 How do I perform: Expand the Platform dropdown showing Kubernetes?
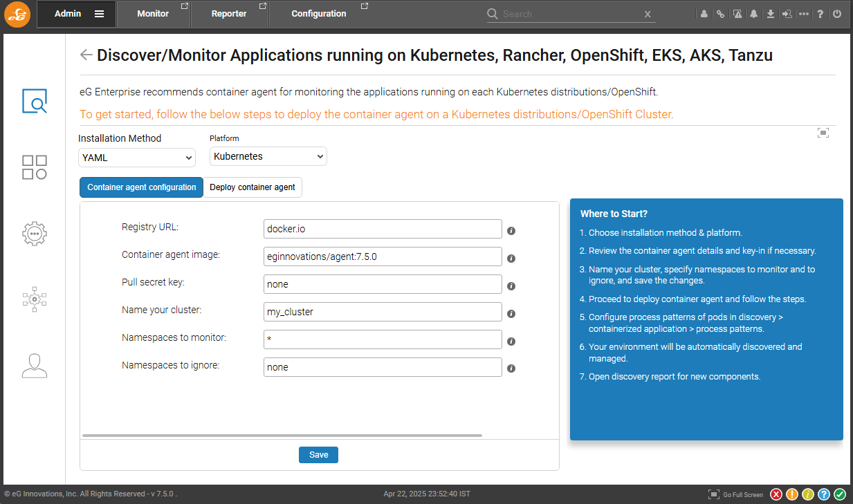pos(268,156)
